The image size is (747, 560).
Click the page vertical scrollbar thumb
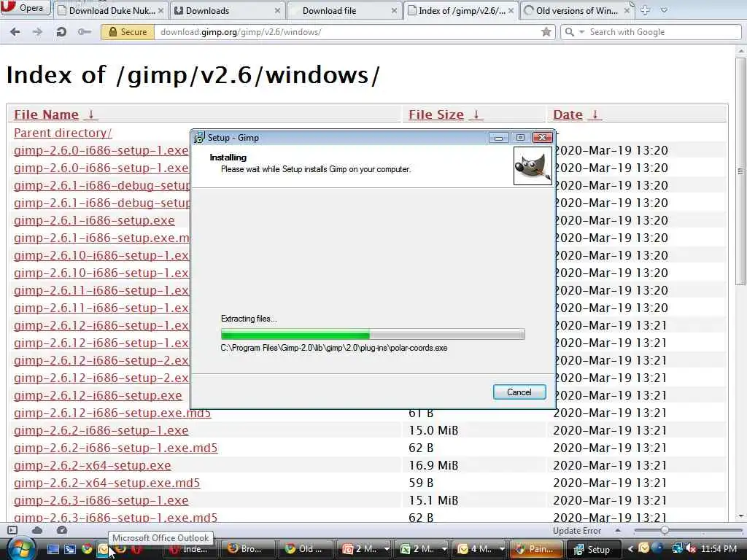[x=741, y=171]
